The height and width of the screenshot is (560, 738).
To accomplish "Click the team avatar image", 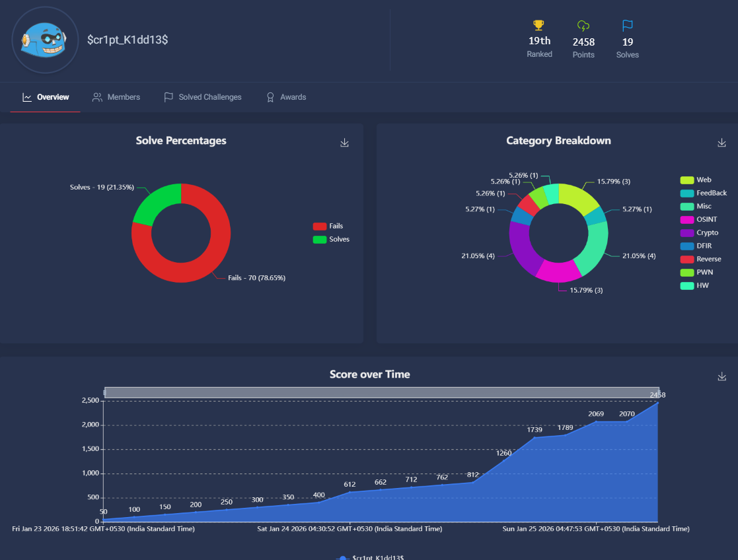I will tap(45, 40).
